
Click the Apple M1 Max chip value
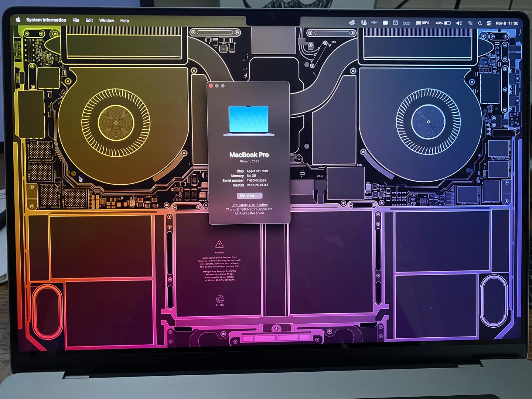[x=257, y=171]
